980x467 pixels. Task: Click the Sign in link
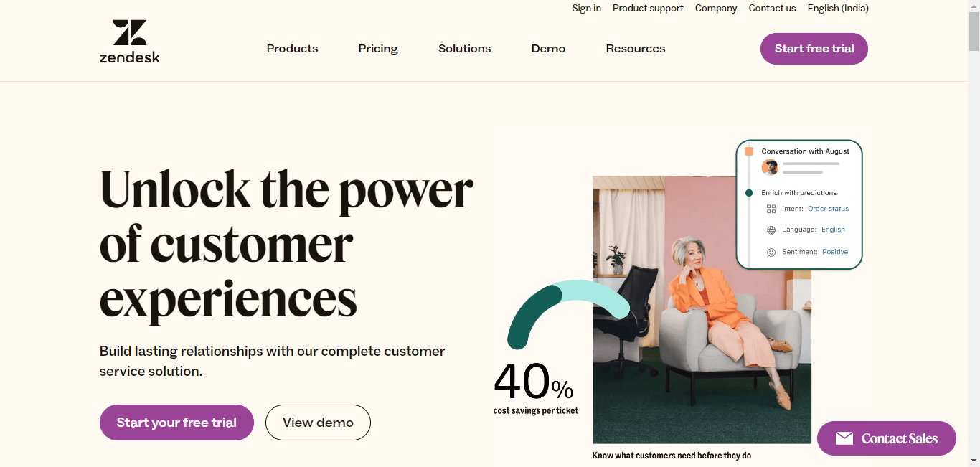(586, 8)
